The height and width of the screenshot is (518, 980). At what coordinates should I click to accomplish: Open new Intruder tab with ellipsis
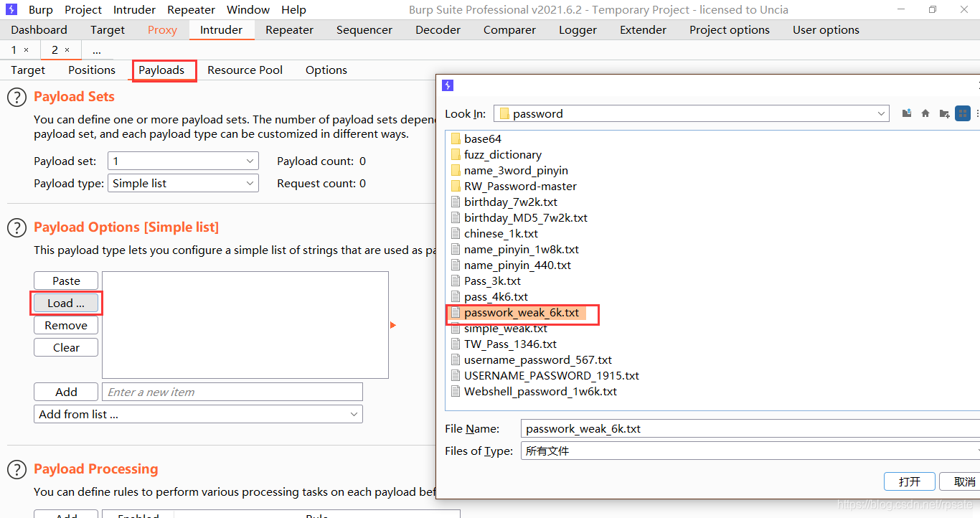coord(96,50)
